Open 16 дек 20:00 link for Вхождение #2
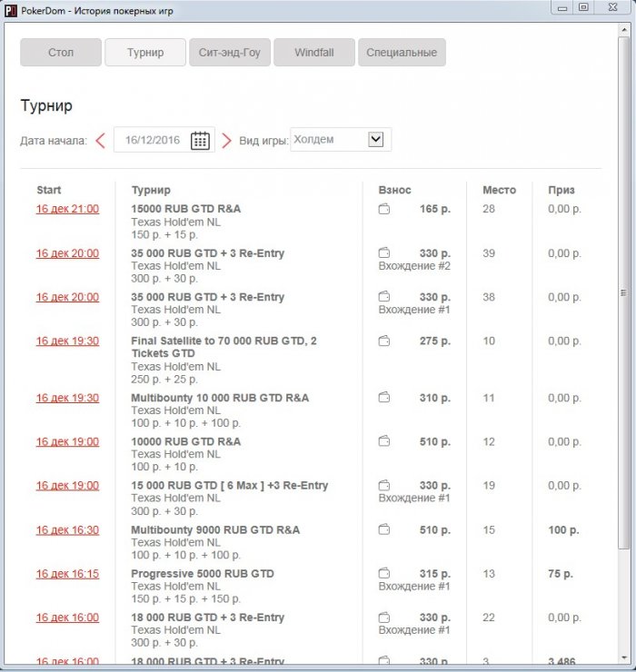Image resolution: width=636 pixels, height=672 pixels. coord(68,253)
